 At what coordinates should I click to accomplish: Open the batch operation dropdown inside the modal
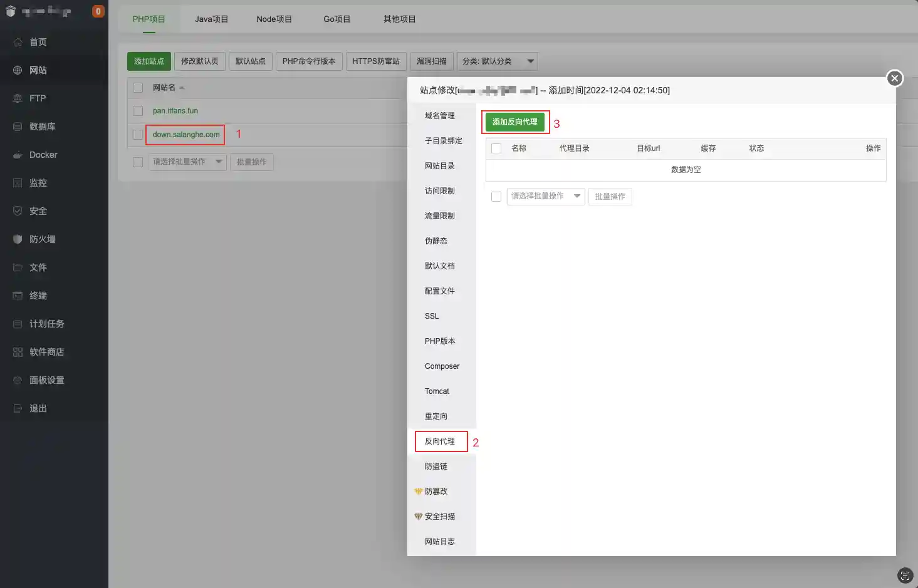(545, 196)
